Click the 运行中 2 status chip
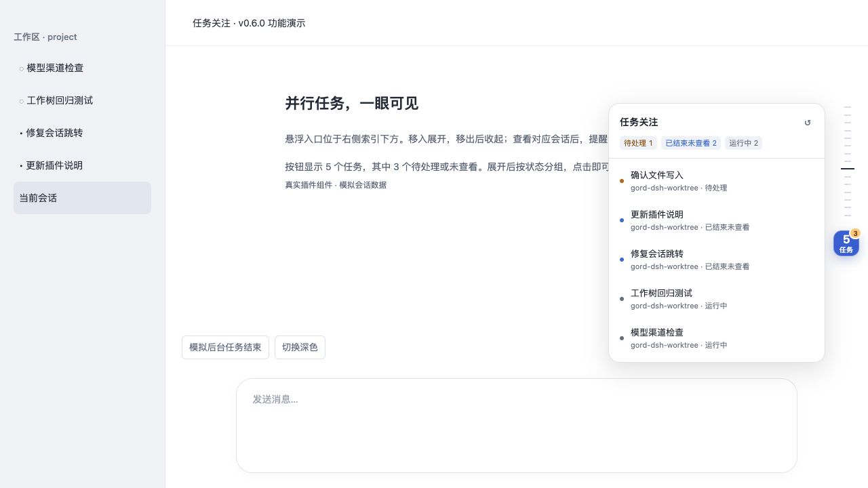 pyautogui.click(x=744, y=143)
